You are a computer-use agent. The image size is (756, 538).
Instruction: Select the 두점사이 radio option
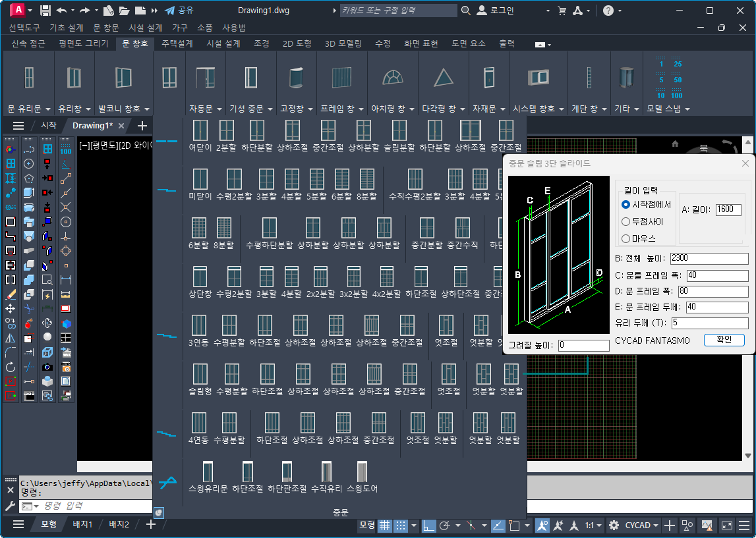pyautogui.click(x=626, y=222)
